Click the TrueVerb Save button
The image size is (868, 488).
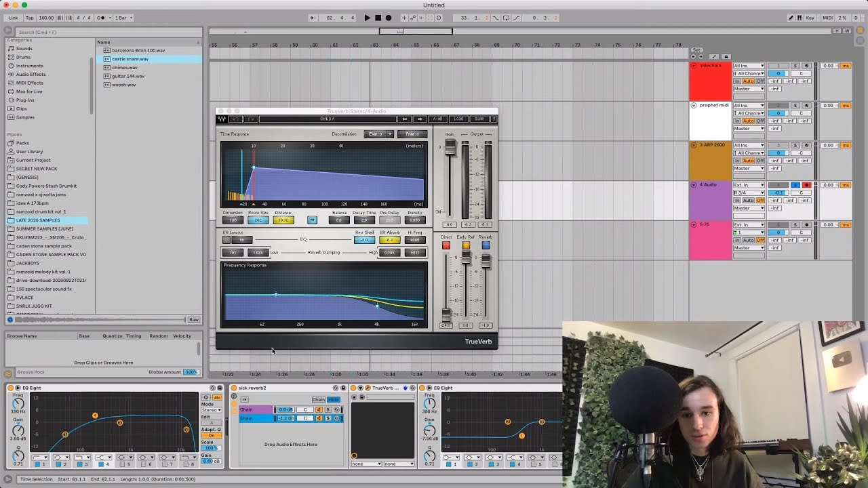(479, 119)
